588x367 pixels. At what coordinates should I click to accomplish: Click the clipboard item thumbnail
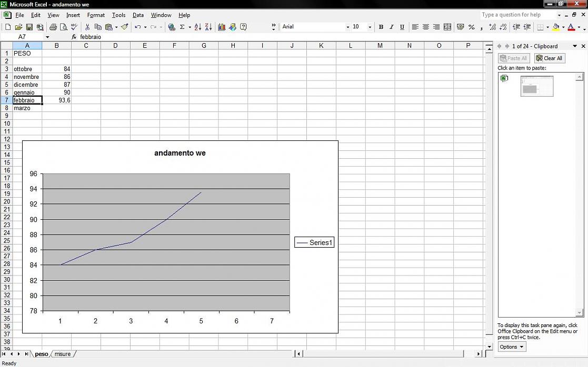tap(536, 86)
